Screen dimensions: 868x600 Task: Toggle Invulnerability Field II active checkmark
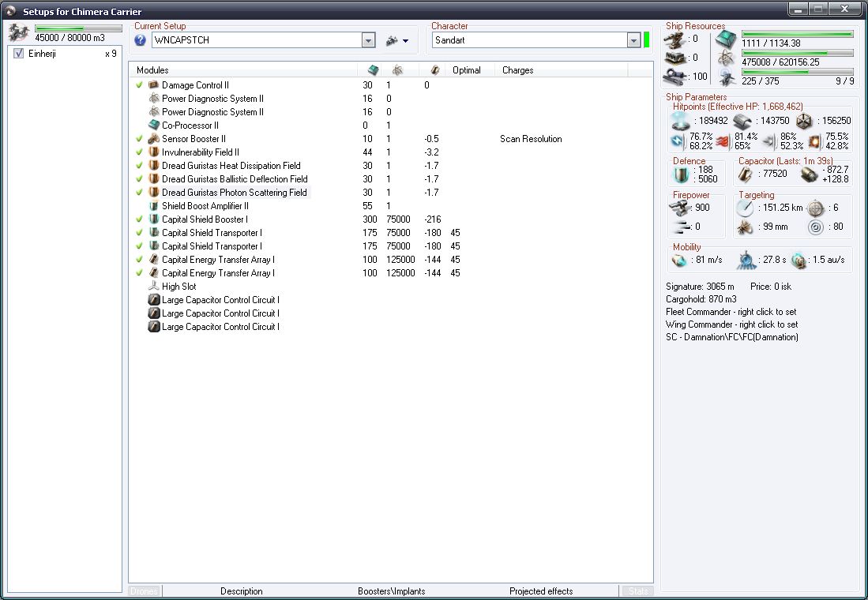point(139,152)
